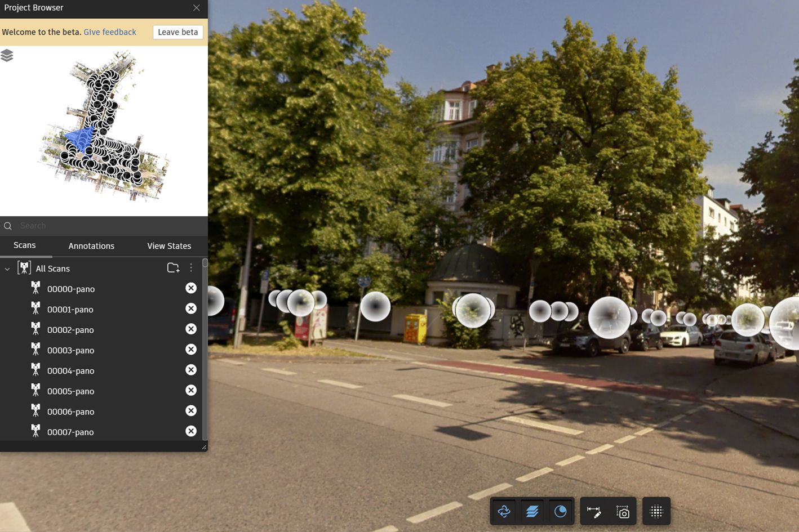Create a new folder under All Scans
Image resolution: width=799 pixels, height=532 pixels.
pyautogui.click(x=173, y=267)
